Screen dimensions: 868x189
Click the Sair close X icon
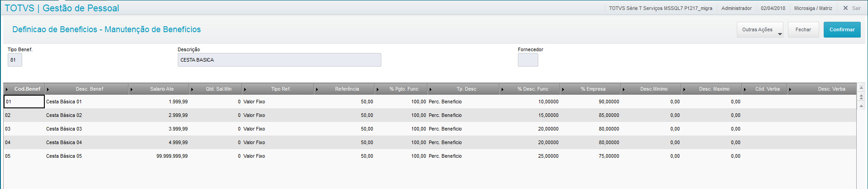(x=845, y=8)
